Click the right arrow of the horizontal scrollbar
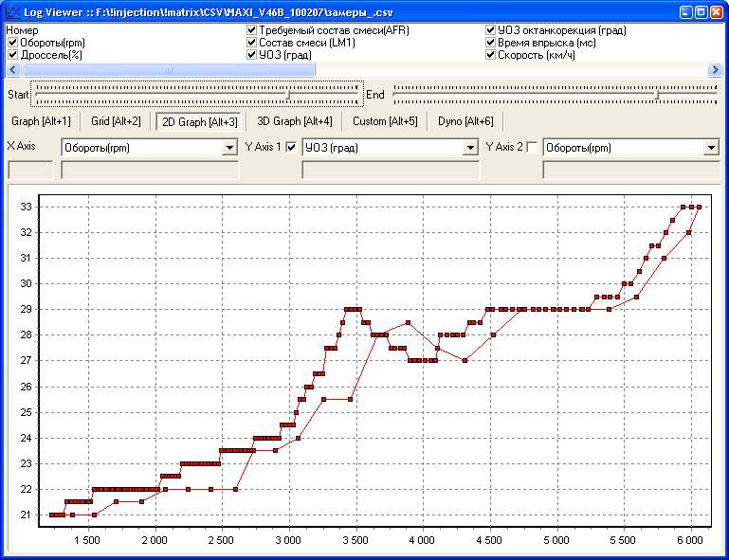The height and width of the screenshot is (560, 729). (x=716, y=69)
